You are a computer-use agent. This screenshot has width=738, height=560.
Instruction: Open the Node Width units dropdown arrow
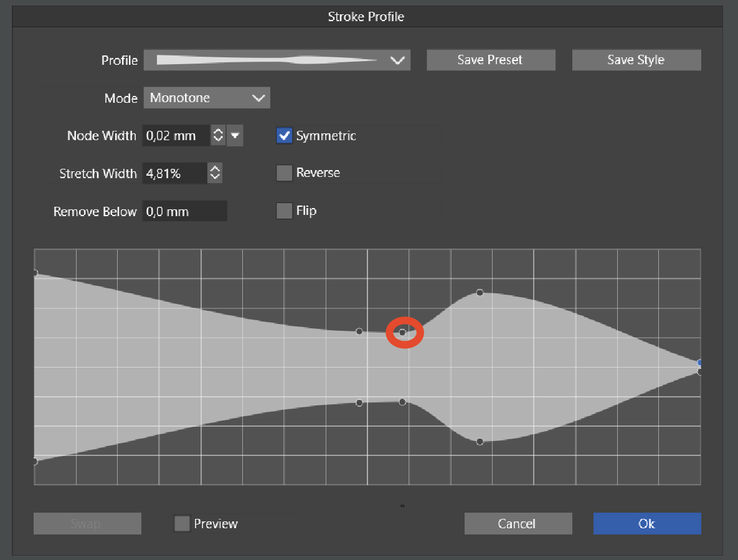pyautogui.click(x=235, y=136)
